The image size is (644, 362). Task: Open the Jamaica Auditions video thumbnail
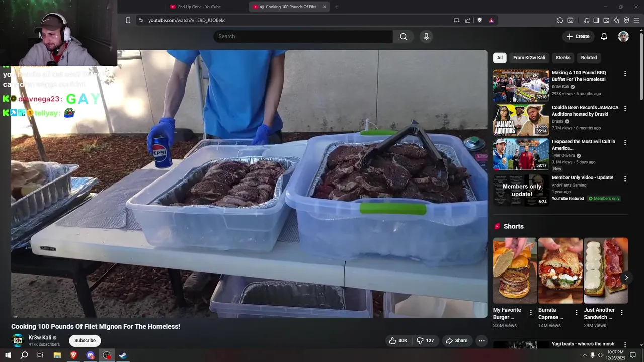click(521, 120)
